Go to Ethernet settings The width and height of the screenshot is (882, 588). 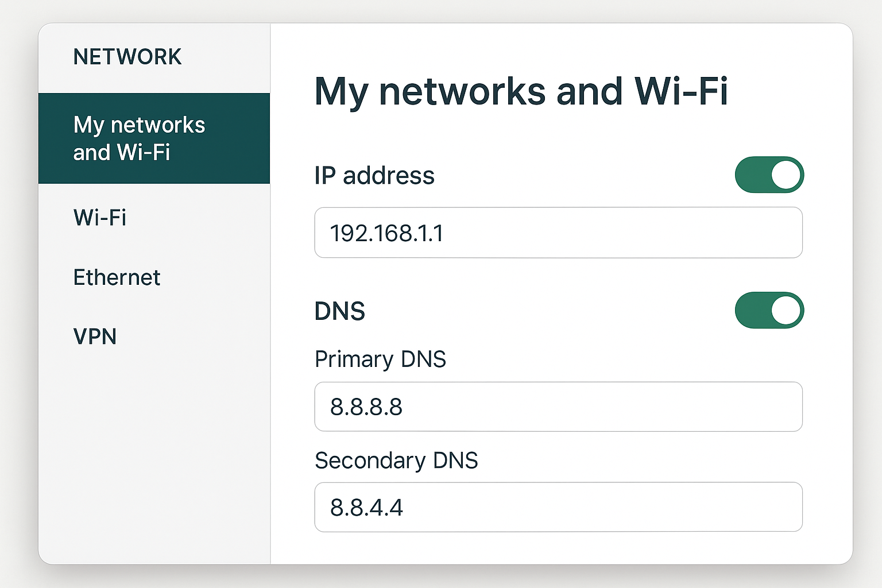[117, 277]
